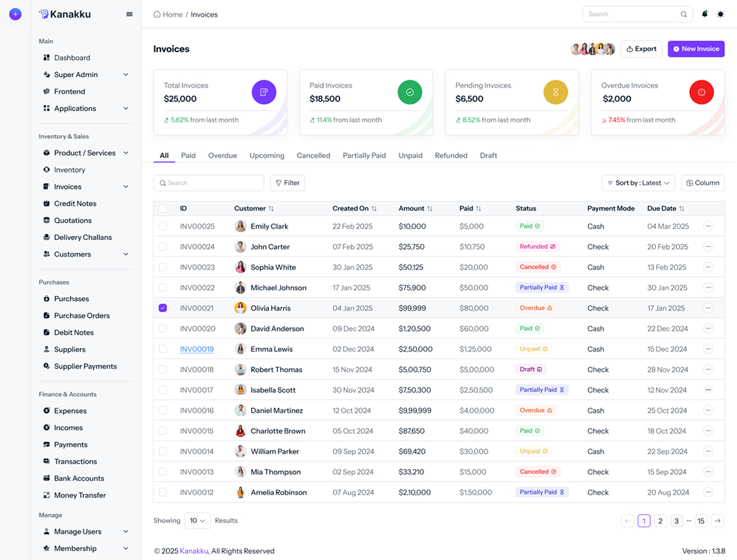Collapse the sidebar using the hamburger icon
This screenshot has width=737, height=560.
130,14
